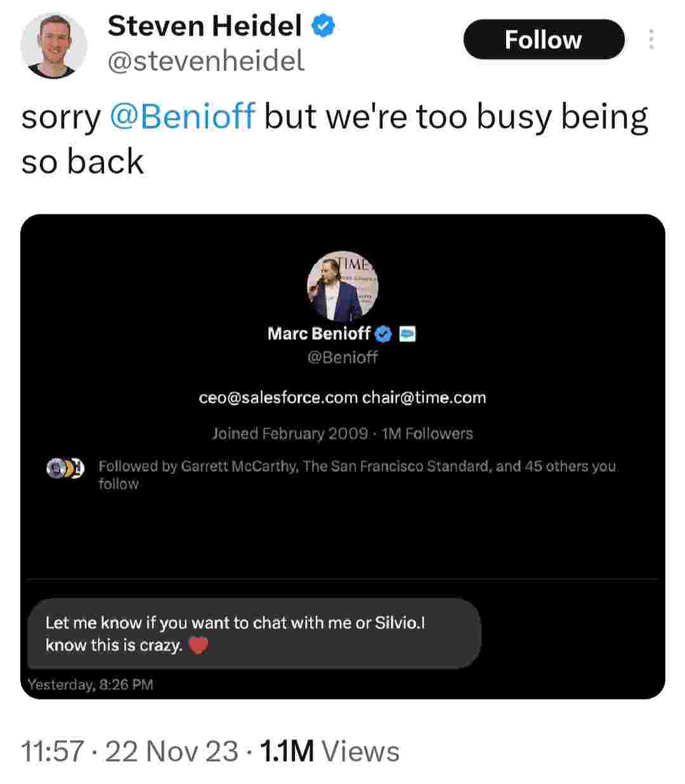The width and height of the screenshot is (685, 784).
Task: Click the verified badge beside Steven Heidel
Action: (x=323, y=26)
